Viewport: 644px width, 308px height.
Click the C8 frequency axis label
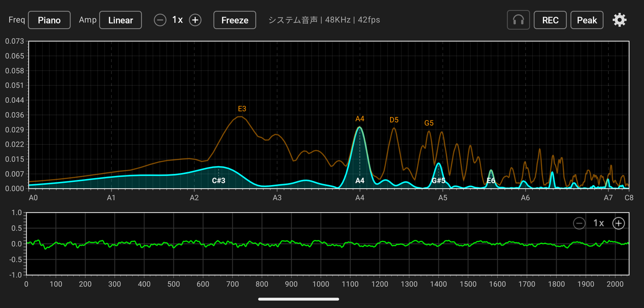(629, 198)
